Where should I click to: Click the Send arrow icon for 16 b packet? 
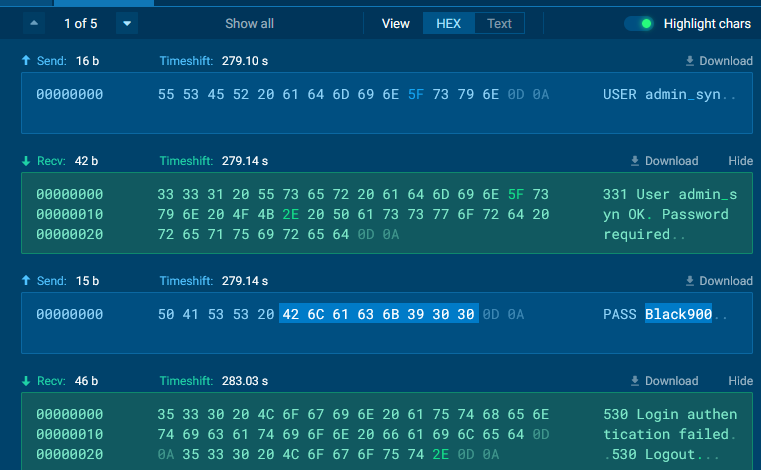tap(26, 61)
